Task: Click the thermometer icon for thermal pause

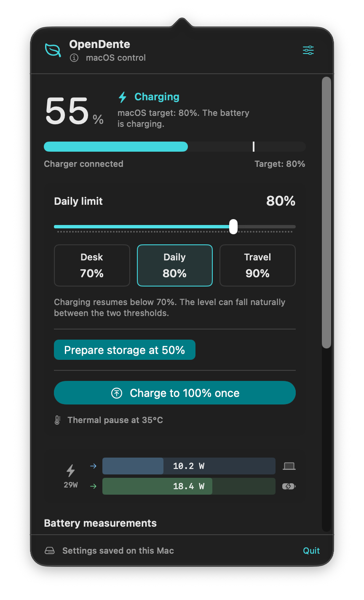Action: click(57, 420)
